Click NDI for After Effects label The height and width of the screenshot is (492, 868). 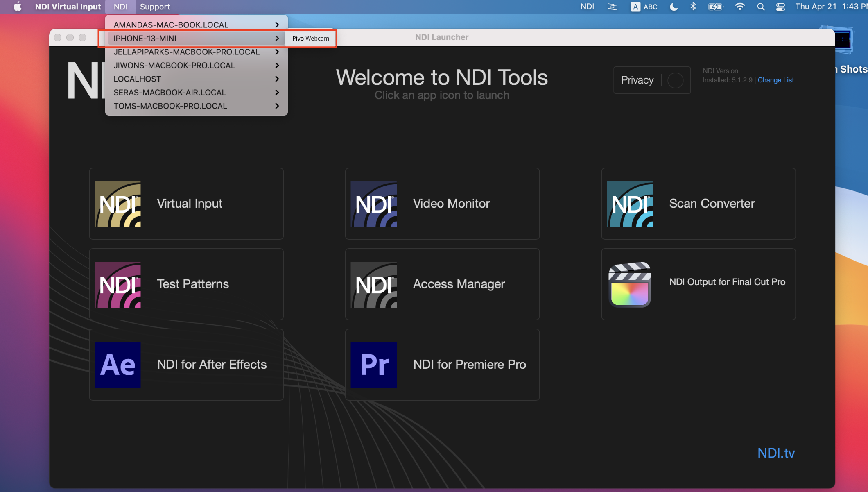click(x=212, y=364)
